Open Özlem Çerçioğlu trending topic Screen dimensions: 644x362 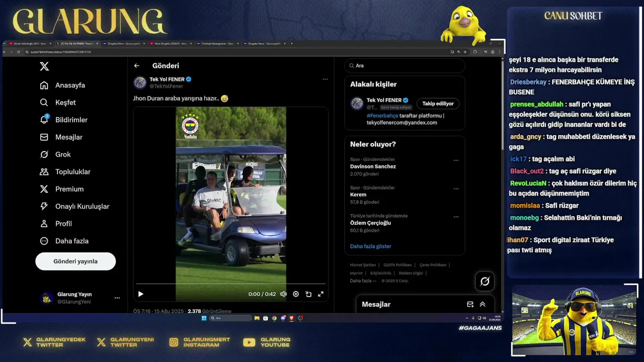click(x=370, y=223)
